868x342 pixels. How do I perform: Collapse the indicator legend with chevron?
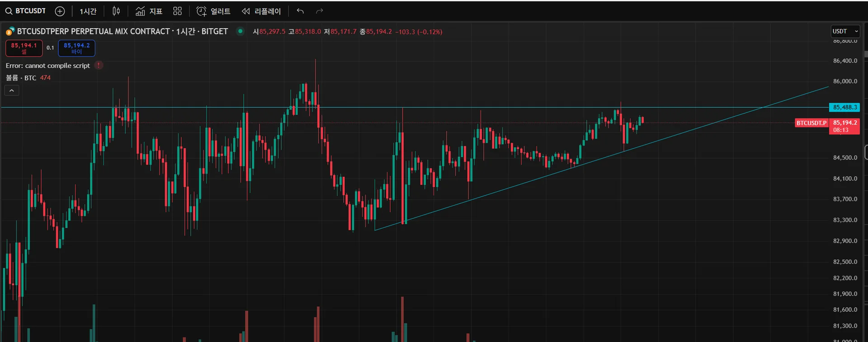point(12,91)
